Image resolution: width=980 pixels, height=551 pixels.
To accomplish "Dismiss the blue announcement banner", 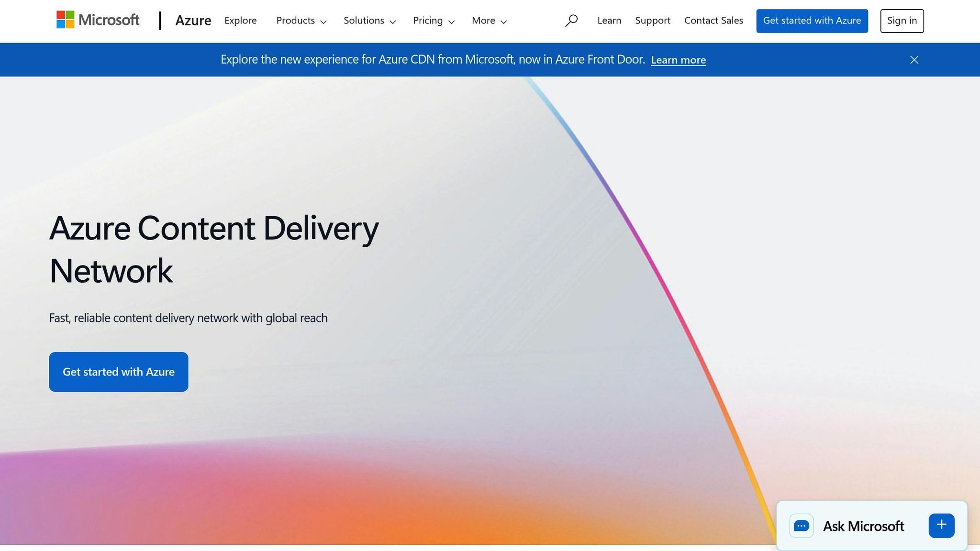I will tap(914, 60).
